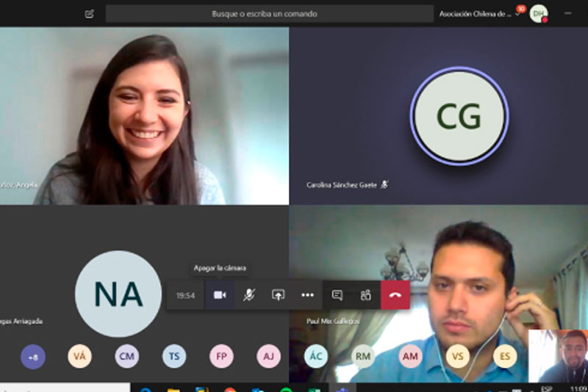The width and height of the screenshot is (588, 392).
Task: Select the TS participant avatar
Action: click(174, 357)
